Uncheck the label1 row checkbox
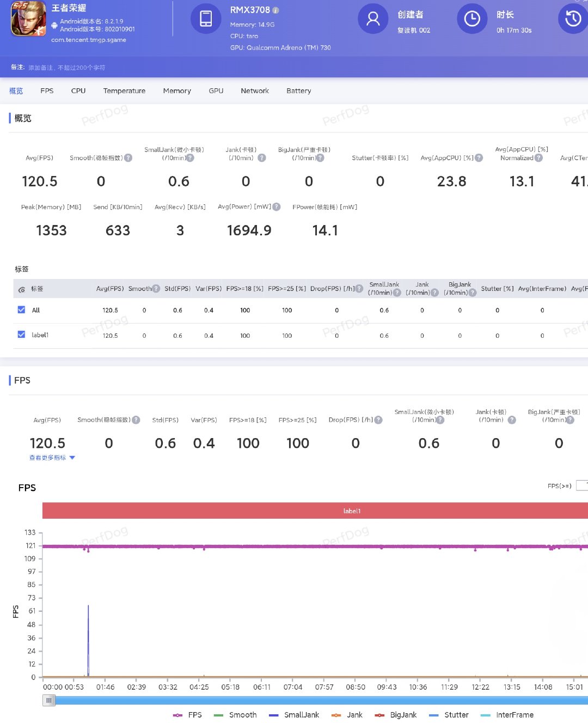The image size is (588, 723). point(21,335)
